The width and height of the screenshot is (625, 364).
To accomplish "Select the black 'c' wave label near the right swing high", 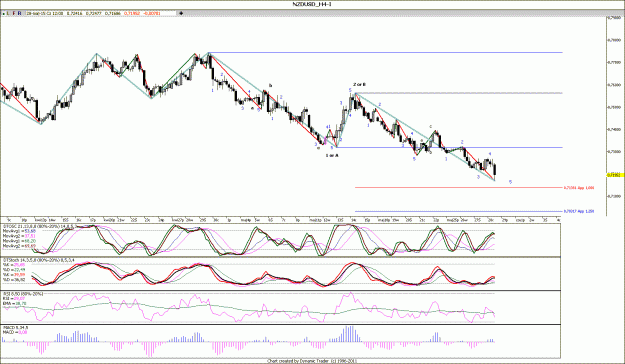I will tap(430, 126).
